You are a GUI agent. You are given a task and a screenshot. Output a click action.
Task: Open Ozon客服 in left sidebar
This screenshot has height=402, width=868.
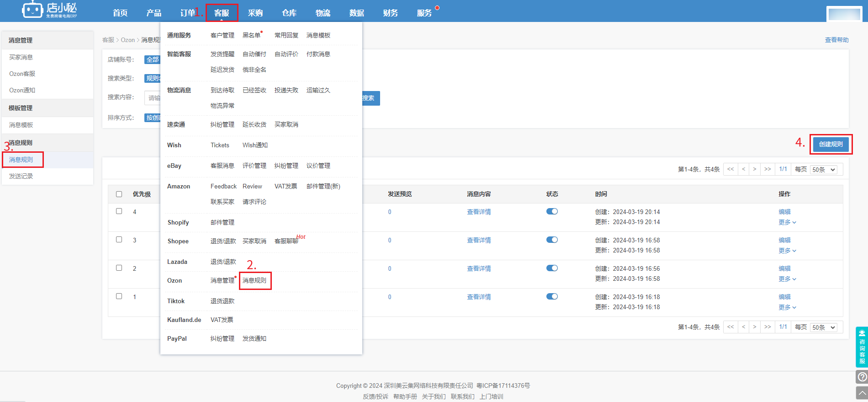coord(22,74)
